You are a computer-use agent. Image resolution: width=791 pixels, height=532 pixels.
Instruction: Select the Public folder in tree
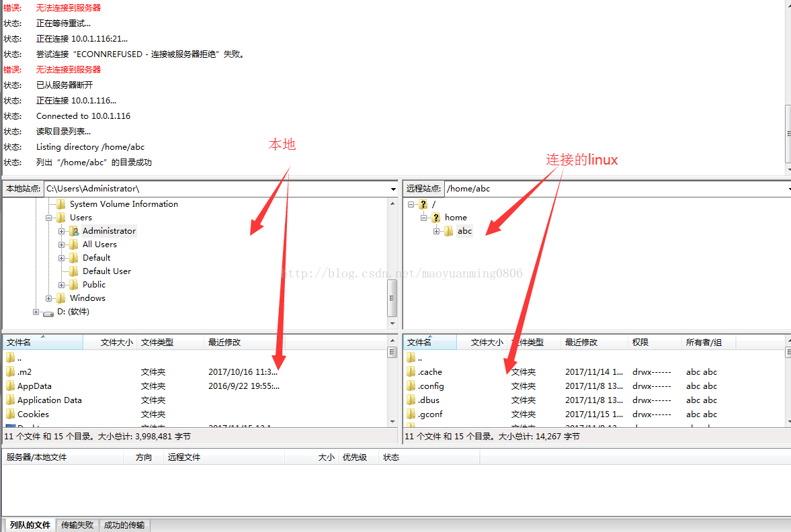[x=94, y=284]
